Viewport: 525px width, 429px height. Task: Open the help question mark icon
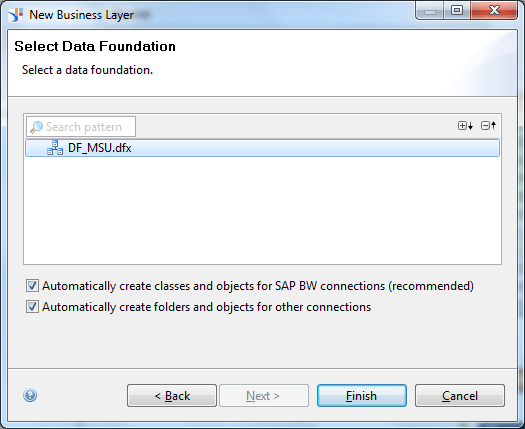pyautogui.click(x=30, y=395)
